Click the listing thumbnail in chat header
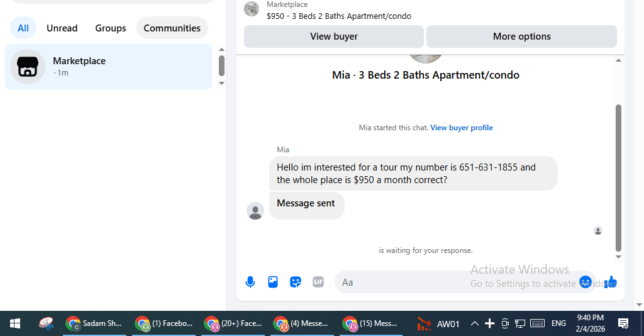The image size is (644, 336). (x=252, y=9)
